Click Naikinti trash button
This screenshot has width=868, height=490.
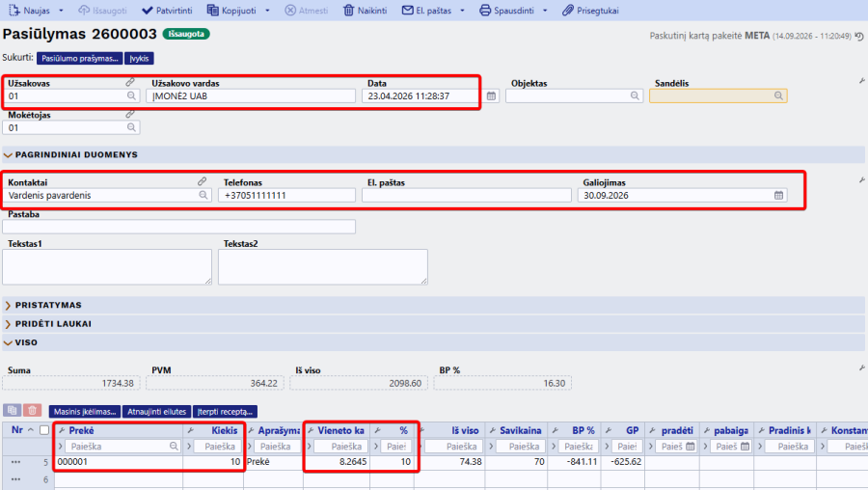(x=365, y=11)
